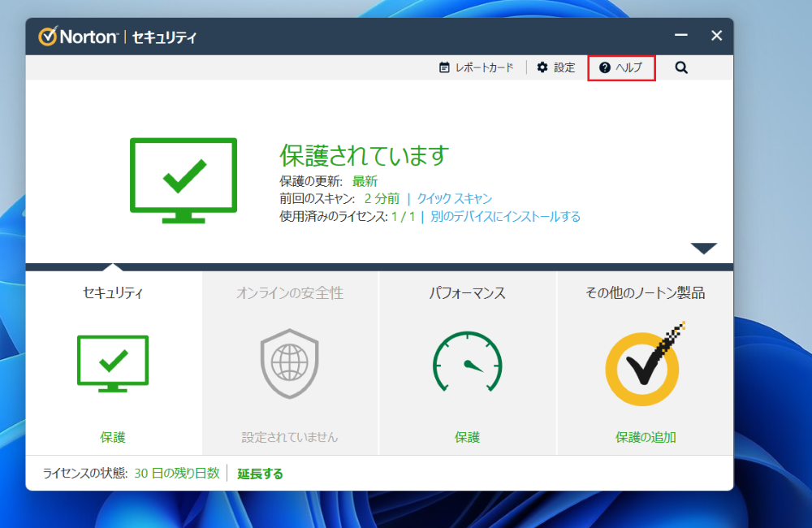
Task: Click the 1 / 1 license count
Action: click(x=404, y=217)
